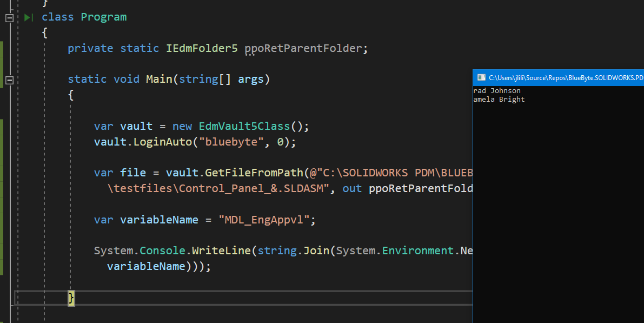
Task: Click the highlighted closing brace of Main
Action: [x=71, y=298]
